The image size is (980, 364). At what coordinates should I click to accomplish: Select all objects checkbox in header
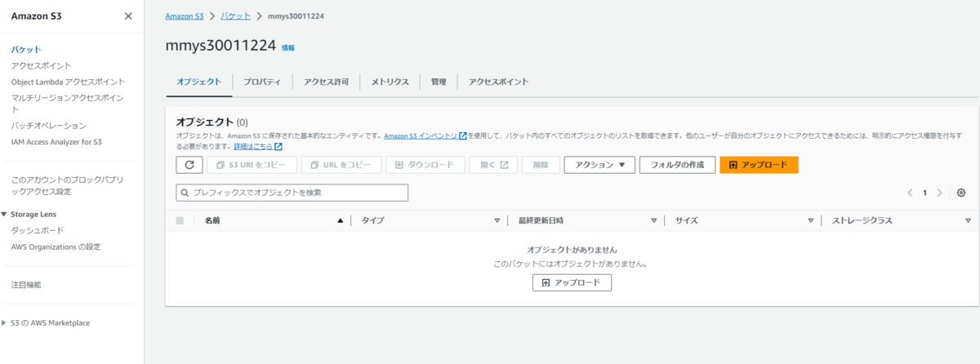tap(180, 221)
